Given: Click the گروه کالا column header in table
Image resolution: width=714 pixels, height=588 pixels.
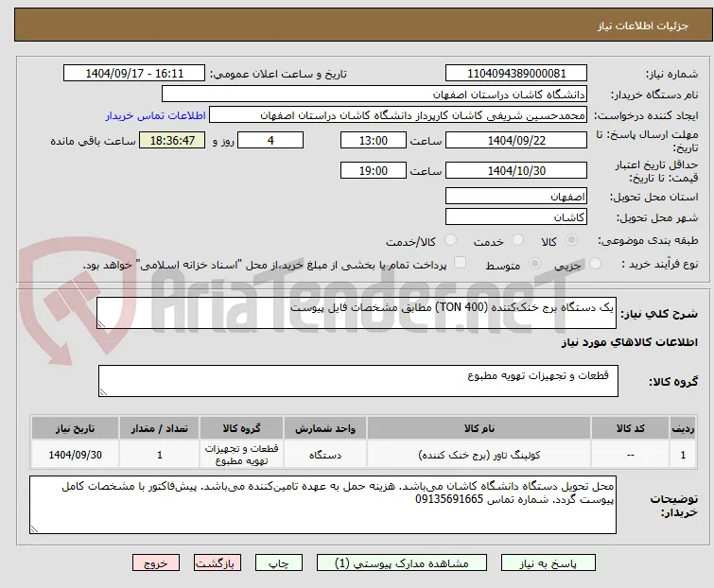Looking at the screenshot, I should tap(241, 428).
